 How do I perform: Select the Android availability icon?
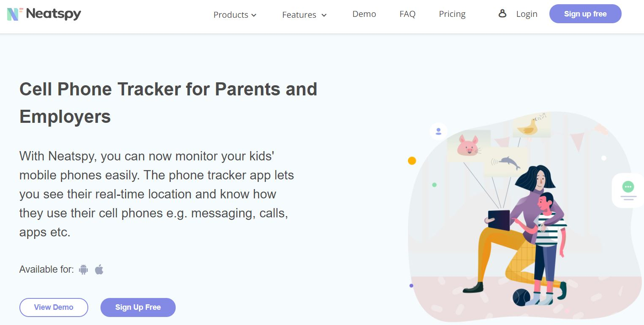click(84, 269)
